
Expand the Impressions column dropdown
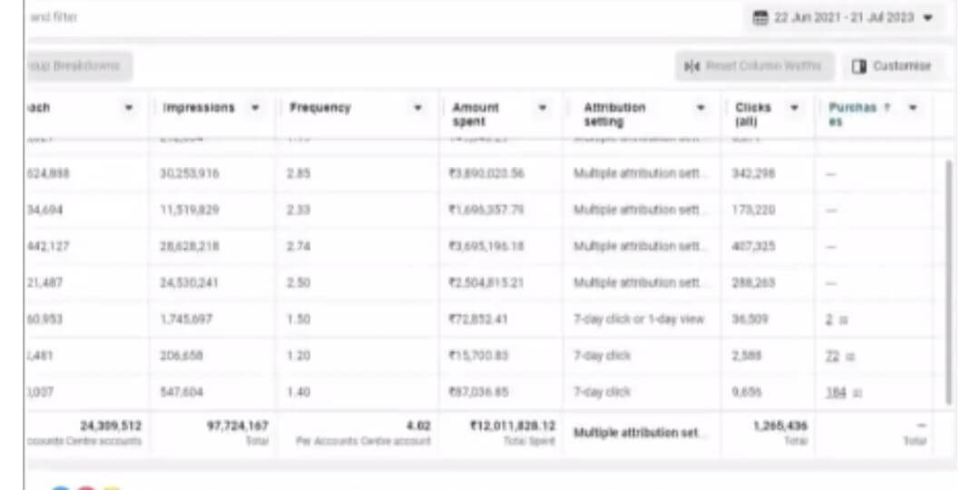click(255, 108)
